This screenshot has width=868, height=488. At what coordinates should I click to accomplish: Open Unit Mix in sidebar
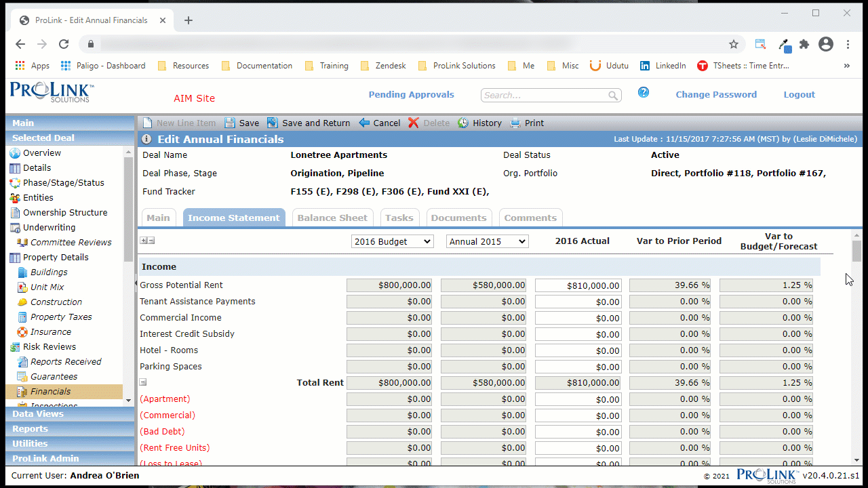[47, 287]
